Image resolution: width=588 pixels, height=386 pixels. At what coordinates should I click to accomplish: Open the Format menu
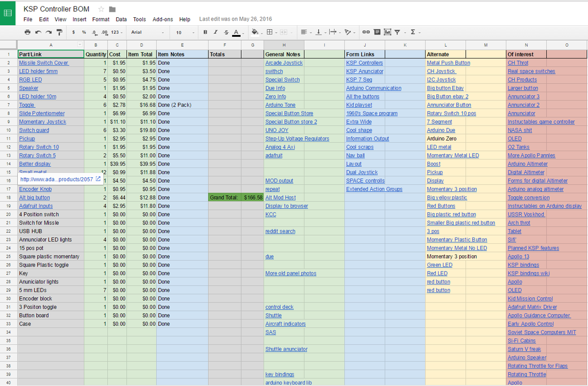(x=101, y=20)
